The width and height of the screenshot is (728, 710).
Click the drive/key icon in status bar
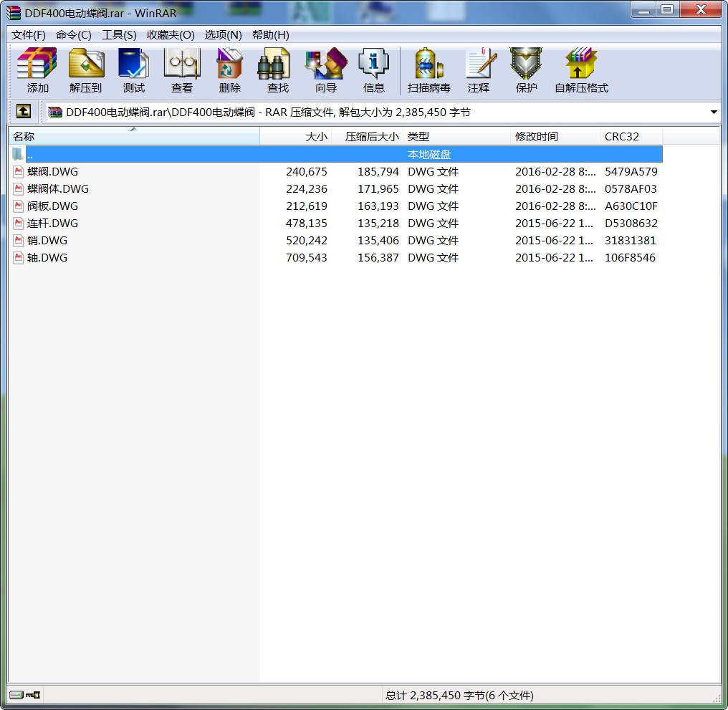(25, 695)
